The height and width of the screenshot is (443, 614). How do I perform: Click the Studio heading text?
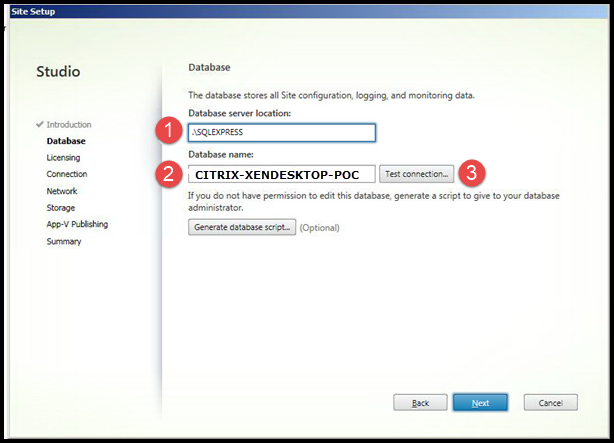point(58,72)
